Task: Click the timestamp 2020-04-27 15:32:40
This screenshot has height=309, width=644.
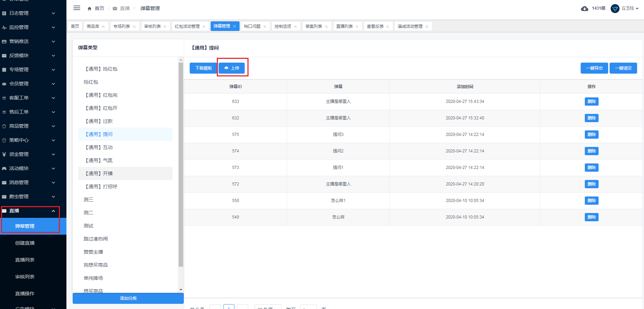Action: click(x=465, y=118)
